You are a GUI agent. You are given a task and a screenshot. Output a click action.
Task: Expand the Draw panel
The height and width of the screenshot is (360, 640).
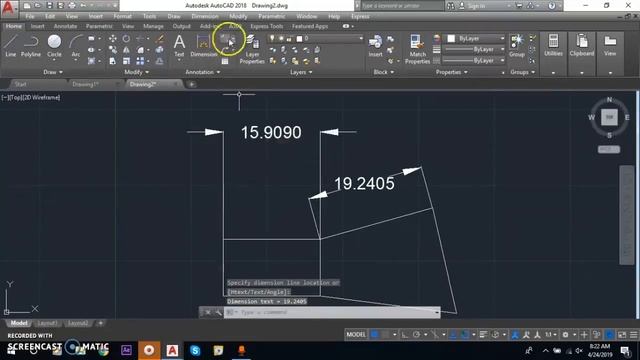pyautogui.click(x=53, y=72)
